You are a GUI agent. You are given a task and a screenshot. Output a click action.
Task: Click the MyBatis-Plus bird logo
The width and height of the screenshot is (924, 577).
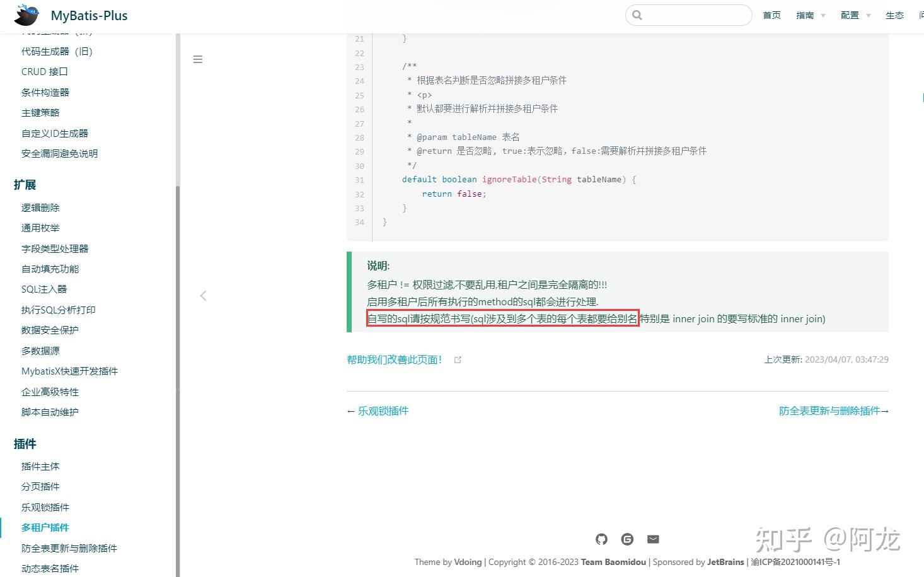[x=27, y=15]
